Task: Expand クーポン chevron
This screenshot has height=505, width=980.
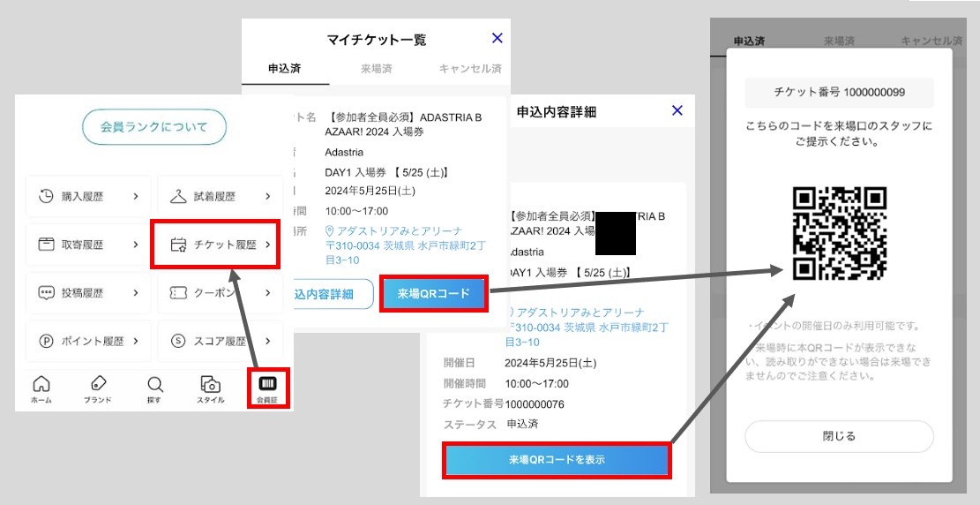Action: (267, 293)
